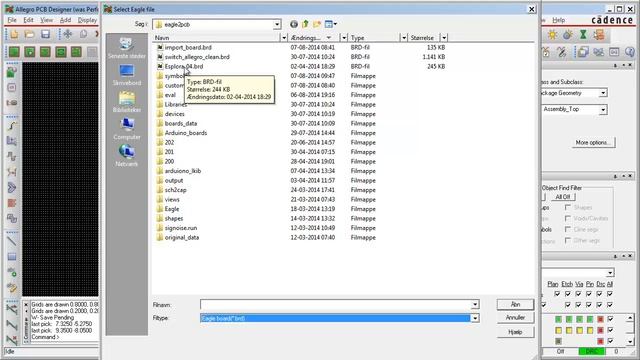Click Move tool icon in Allegro toolbar
The image size is (640, 360).
[x=68, y=34]
